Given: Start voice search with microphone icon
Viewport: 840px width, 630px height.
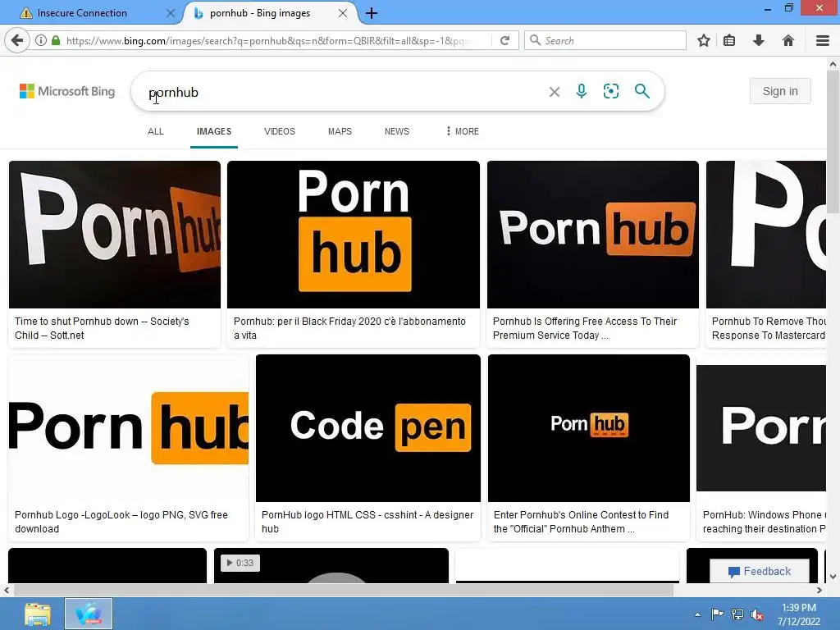Looking at the screenshot, I should [x=582, y=92].
